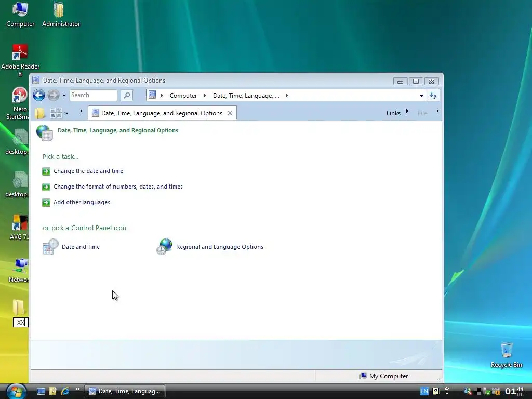Open the recent pages dropdown arrow

coord(64,96)
